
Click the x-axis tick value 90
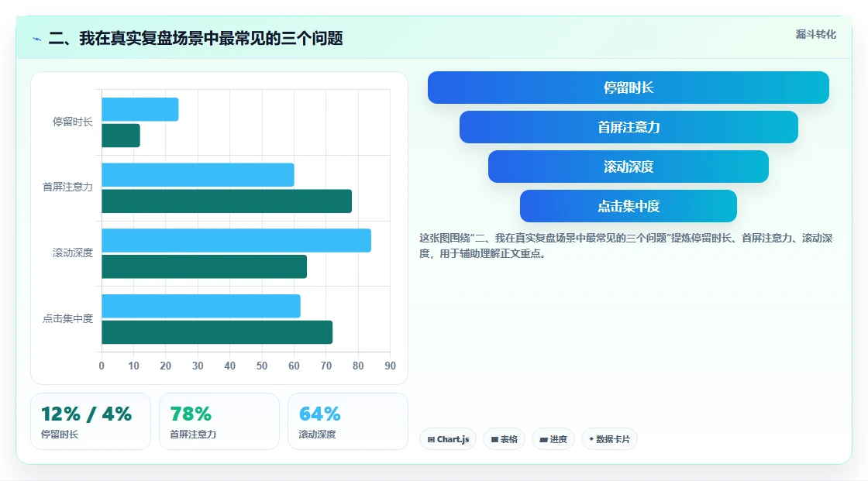tap(391, 366)
